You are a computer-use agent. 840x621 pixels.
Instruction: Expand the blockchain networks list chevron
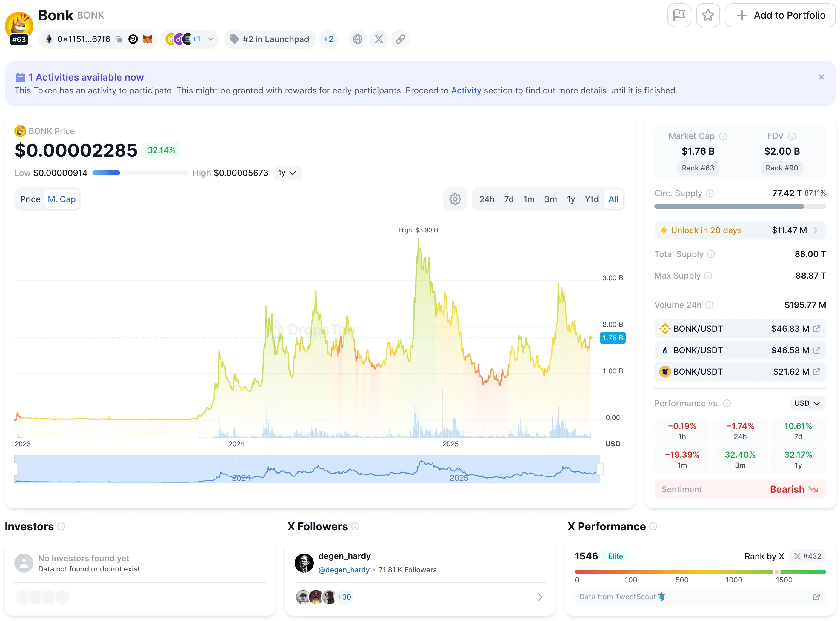coord(211,39)
